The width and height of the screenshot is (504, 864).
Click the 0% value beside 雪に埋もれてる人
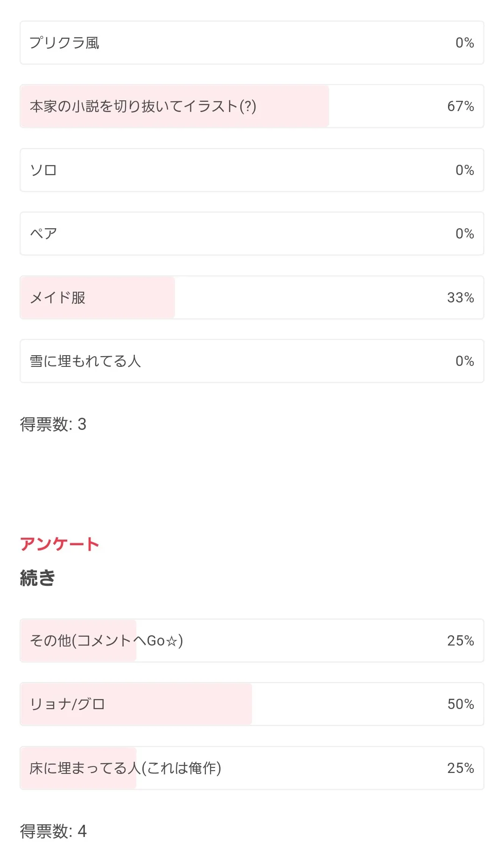click(464, 361)
